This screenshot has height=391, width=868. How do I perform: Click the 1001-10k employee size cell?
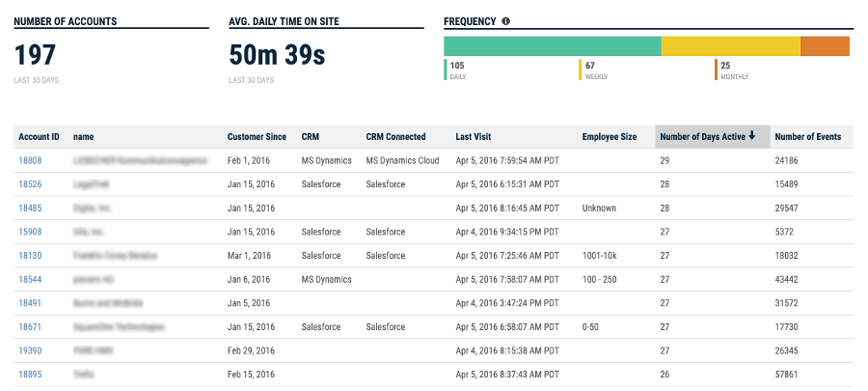pyautogui.click(x=599, y=256)
